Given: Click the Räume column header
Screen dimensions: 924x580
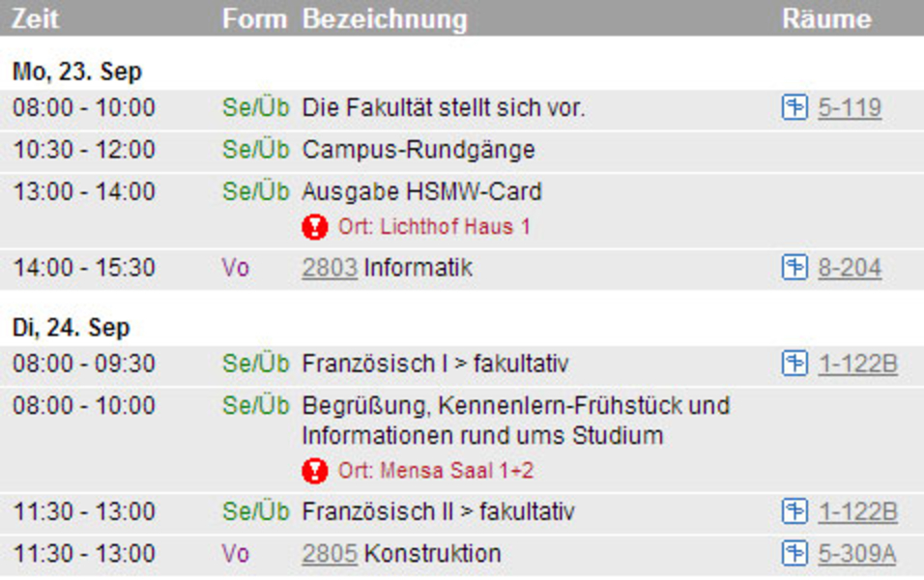Looking at the screenshot, I should (x=826, y=19).
